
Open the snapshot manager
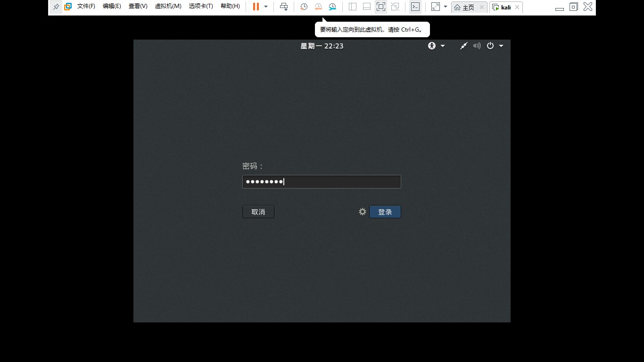(332, 7)
